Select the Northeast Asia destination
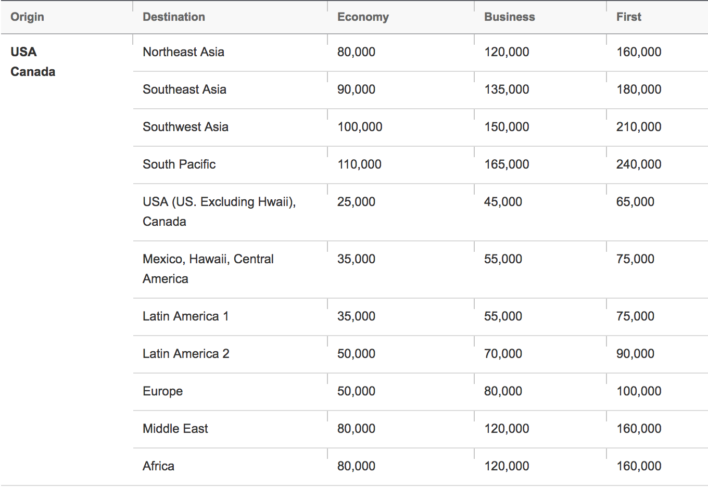Image resolution: width=708 pixels, height=487 pixels. click(x=183, y=52)
